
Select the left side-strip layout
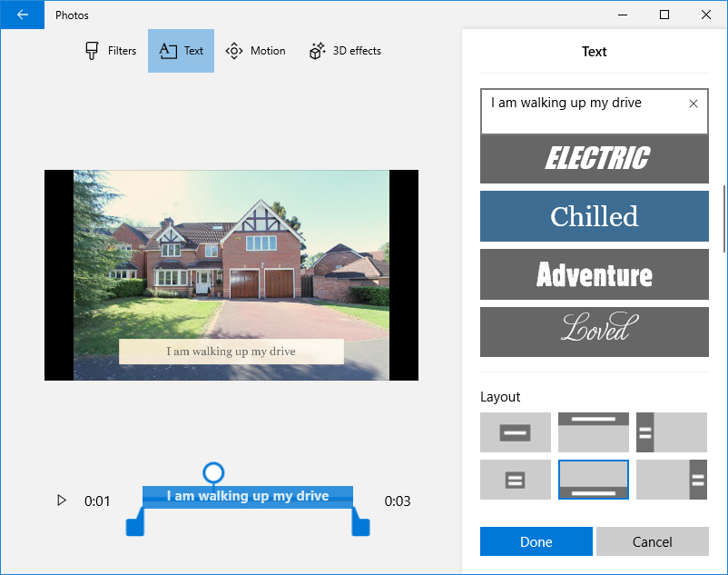pyautogui.click(x=672, y=432)
